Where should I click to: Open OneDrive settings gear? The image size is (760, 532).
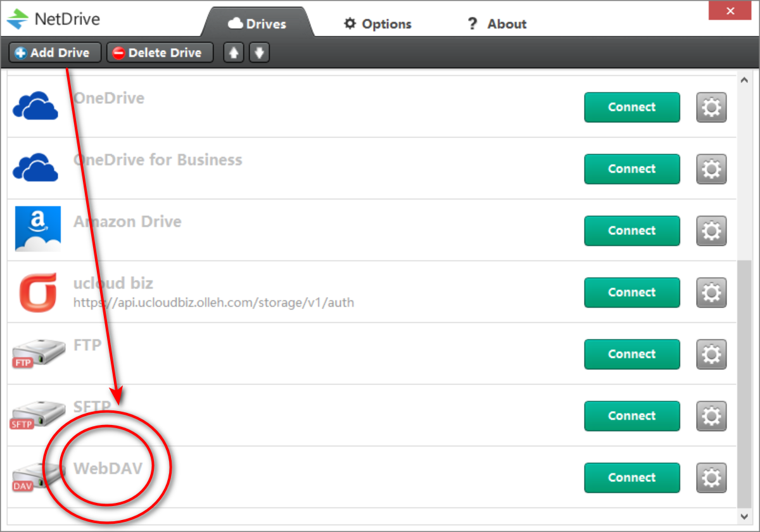[712, 107]
